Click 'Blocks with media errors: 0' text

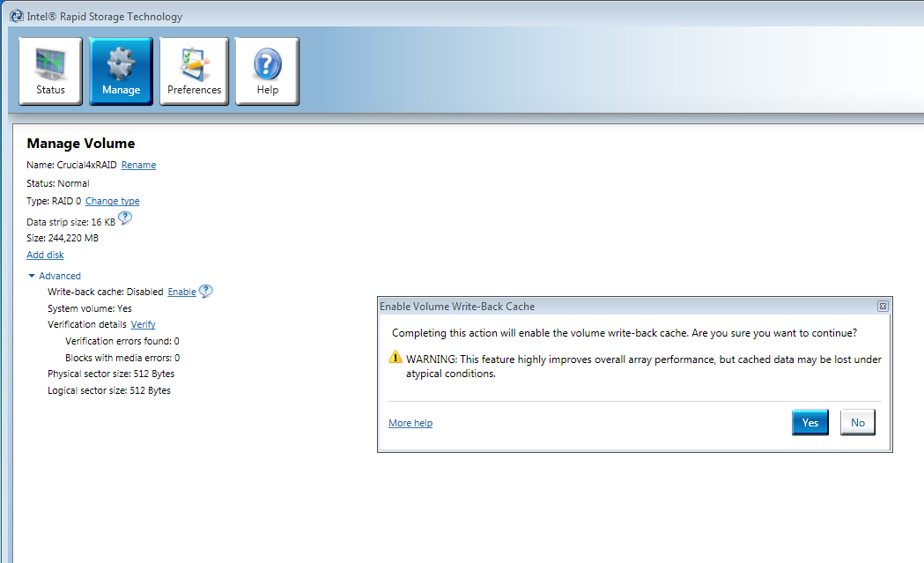click(122, 358)
